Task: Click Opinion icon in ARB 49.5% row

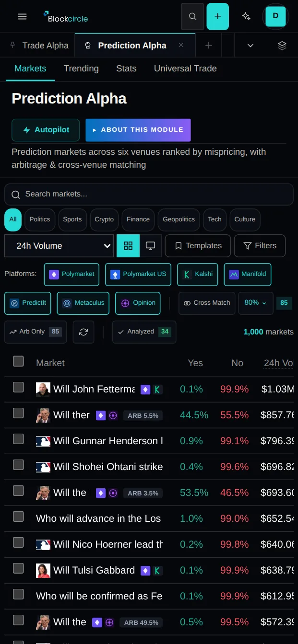Action: [109, 622]
